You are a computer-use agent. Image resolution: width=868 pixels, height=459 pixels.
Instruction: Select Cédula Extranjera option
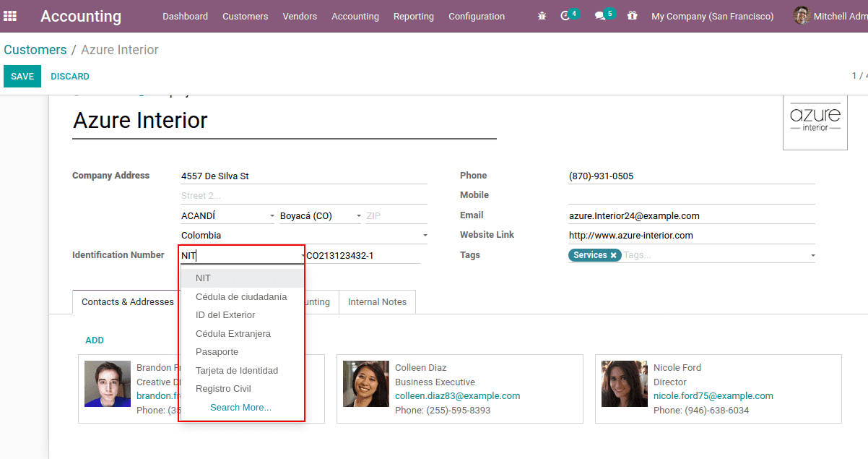click(x=242, y=334)
